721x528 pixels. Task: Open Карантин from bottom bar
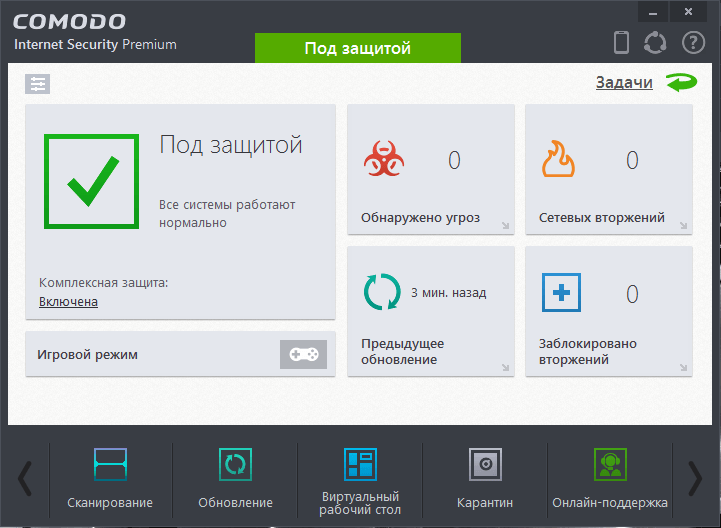click(485, 479)
